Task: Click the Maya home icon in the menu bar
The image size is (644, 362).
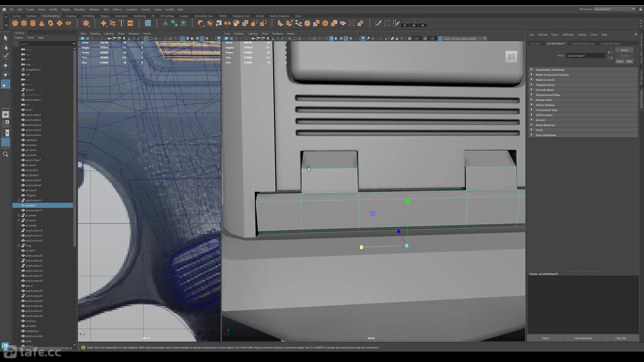Action: [4, 9]
